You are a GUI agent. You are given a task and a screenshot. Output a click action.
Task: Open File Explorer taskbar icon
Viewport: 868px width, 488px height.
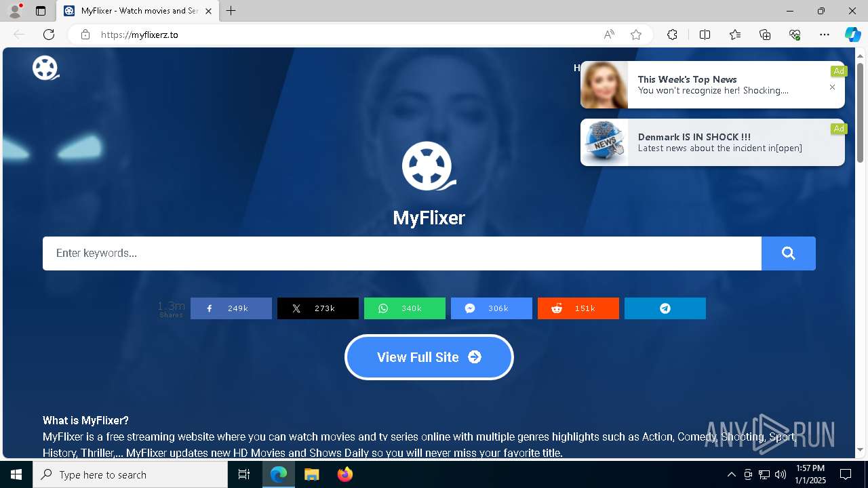[x=311, y=474]
